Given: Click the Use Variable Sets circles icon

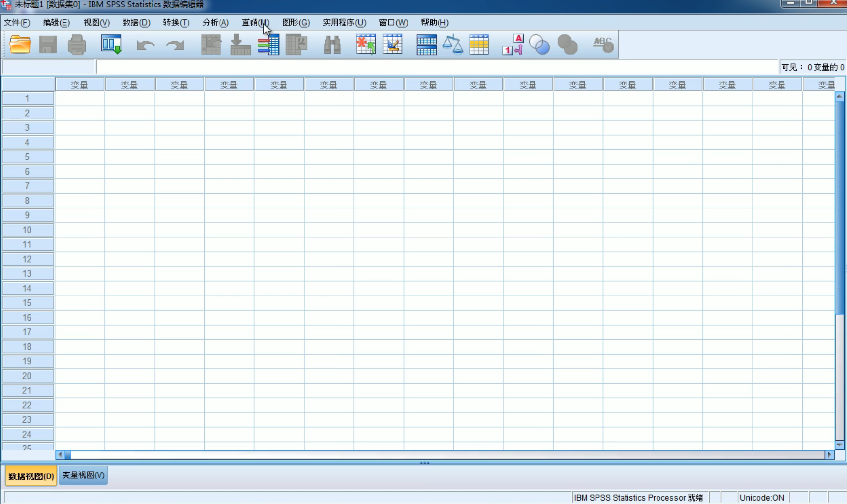Looking at the screenshot, I should (539, 45).
